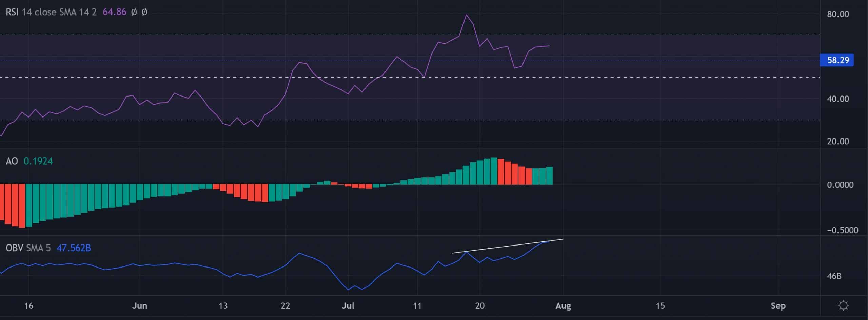Click the 20.00 level on RSI scale

[x=838, y=142]
